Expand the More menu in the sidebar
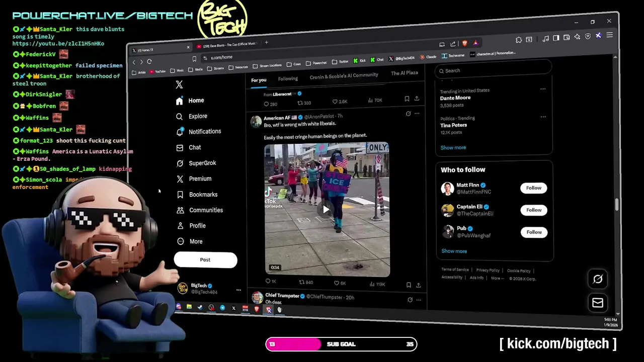This screenshot has height=362, width=644. coord(190,241)
